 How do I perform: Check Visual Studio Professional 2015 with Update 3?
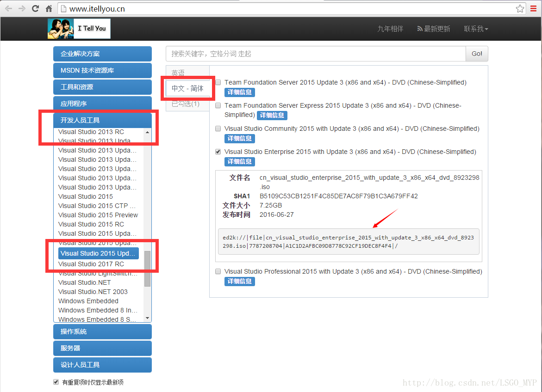coord(218,271)
